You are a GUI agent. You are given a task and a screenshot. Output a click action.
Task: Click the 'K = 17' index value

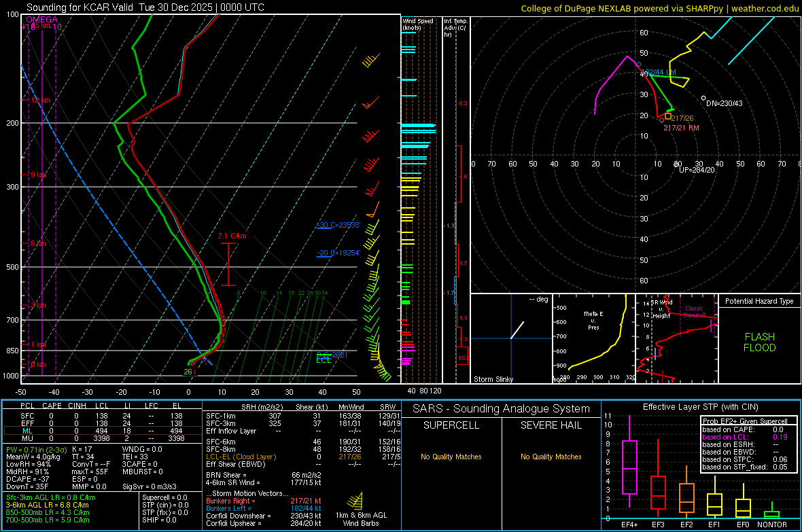pos(82,450)
